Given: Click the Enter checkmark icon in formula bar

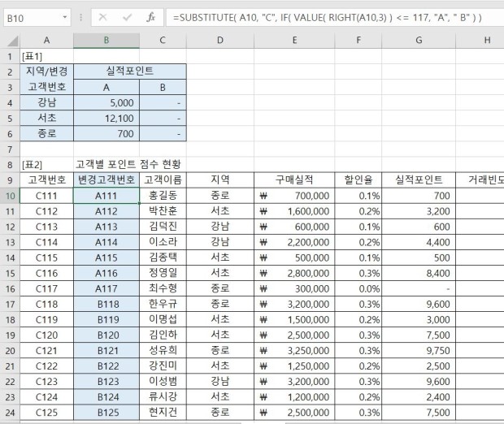Looking at the screenshot, I should pos(126,17).
